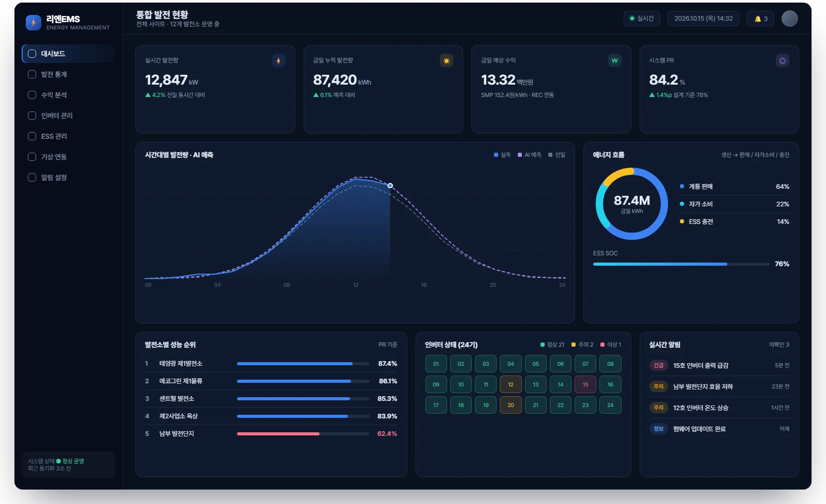This screenshot has width=826, height=504.
Task: Open the user profile avatar
Action: click(789, 19)
